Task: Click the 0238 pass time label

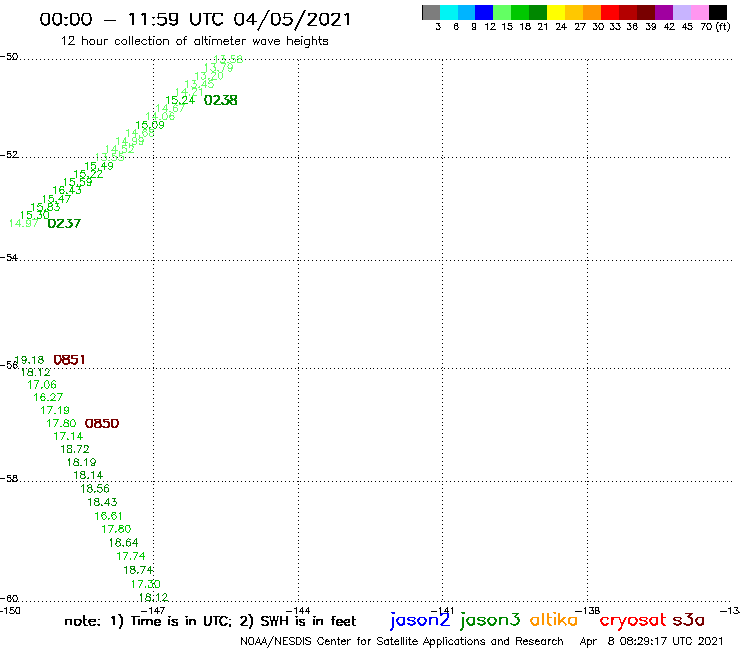Action: 220,100
